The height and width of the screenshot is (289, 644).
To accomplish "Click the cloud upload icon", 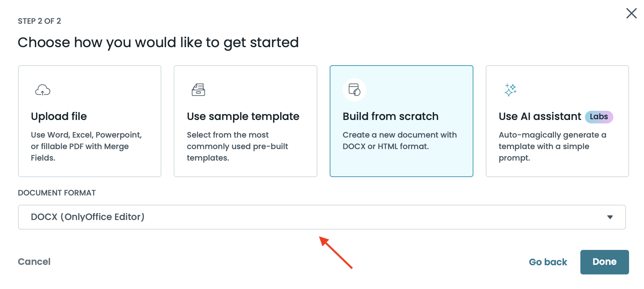I will pyautogui.click(x=43, y=90).
